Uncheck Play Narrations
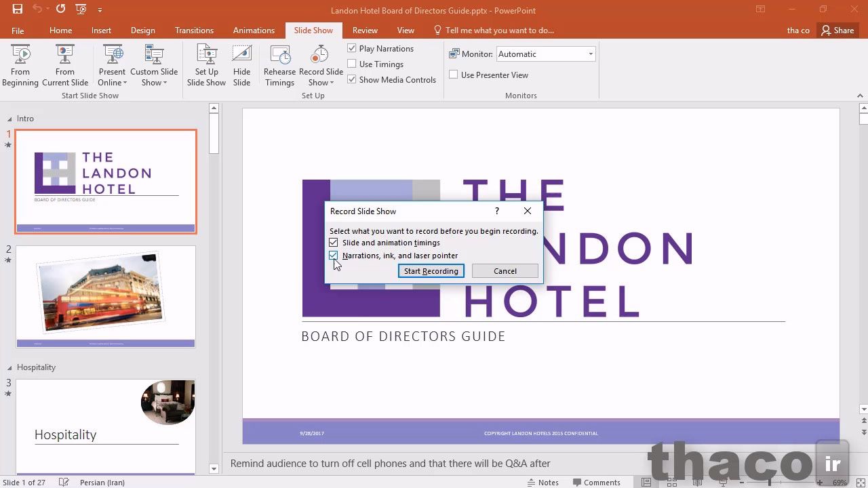This screenshot has width=868, height=488. [x=352, y=49]
